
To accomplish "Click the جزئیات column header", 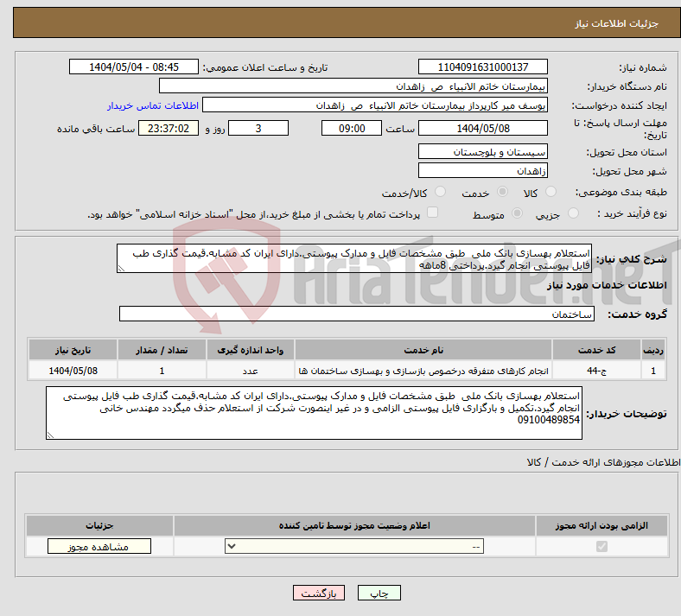I will [x=99, y=525].
